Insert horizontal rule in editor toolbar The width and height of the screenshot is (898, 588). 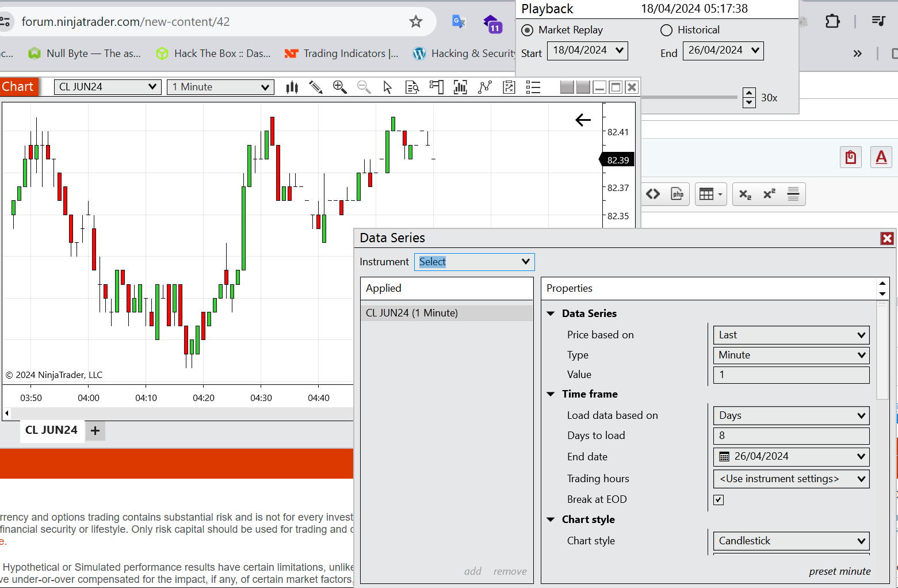point(793,194)
